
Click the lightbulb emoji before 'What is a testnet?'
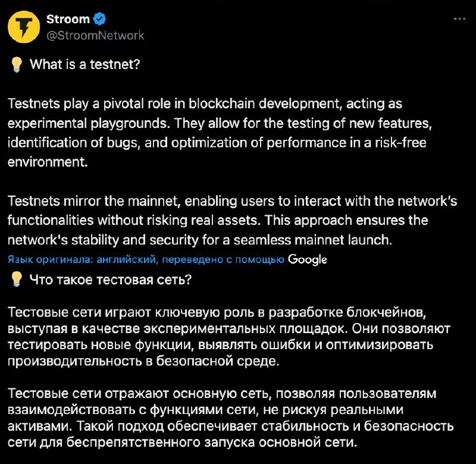pos(17,64)
